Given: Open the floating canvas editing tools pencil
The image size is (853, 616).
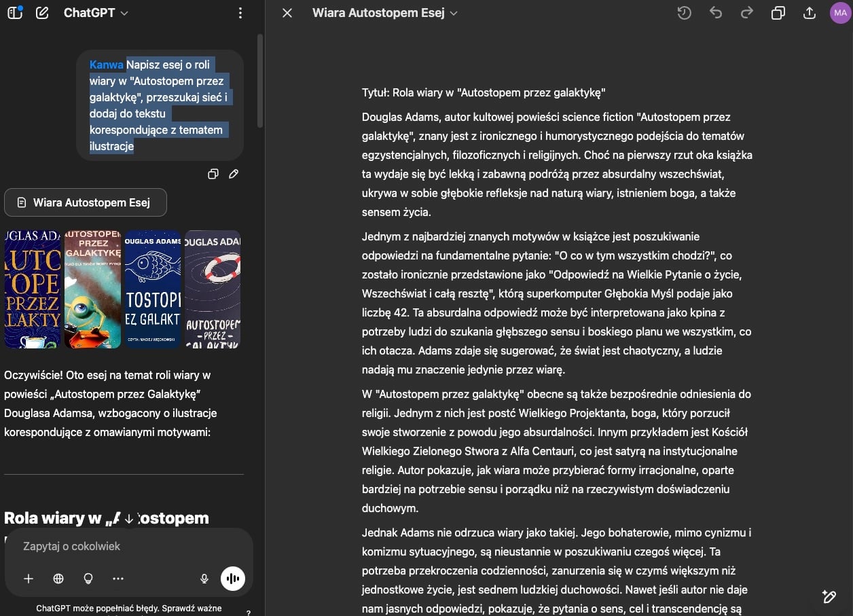Looking at the screenshot, I should pos(829,596).
